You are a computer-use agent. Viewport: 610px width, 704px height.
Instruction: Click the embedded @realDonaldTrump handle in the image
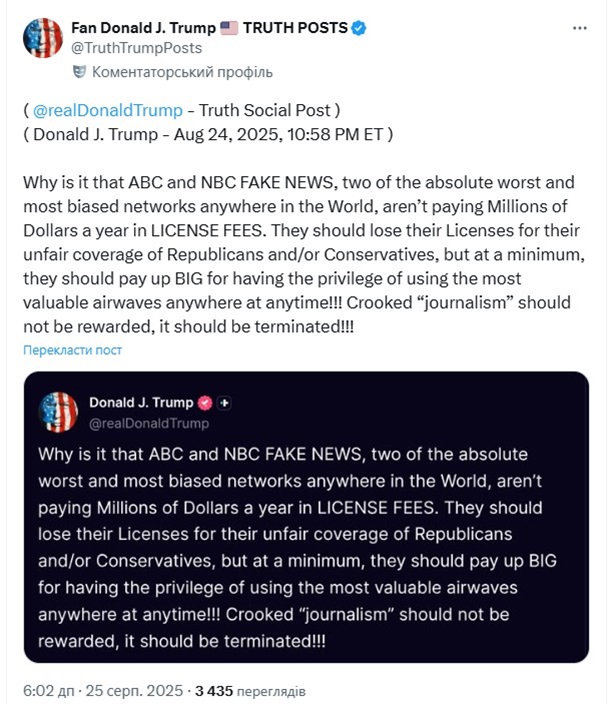(x=149, y=423)
